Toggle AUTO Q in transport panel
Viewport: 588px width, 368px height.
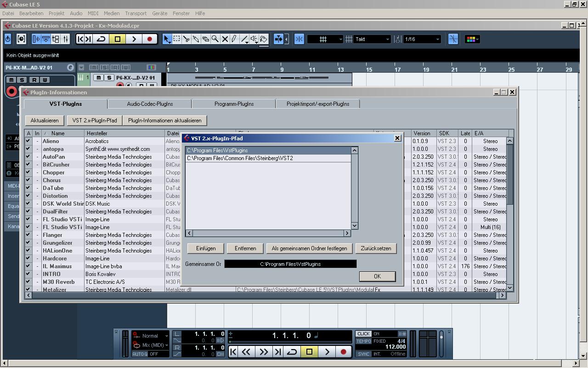pyautogui.click(x=140, y=354)
